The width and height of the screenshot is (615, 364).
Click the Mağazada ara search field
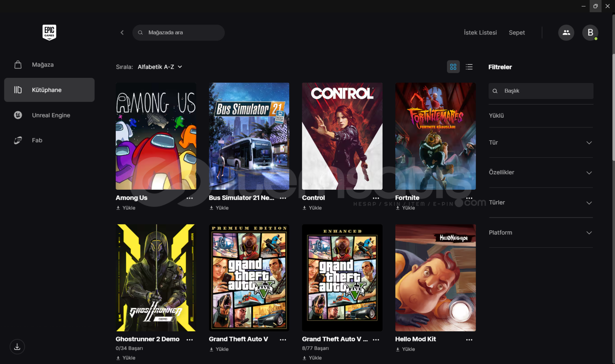click(x=178, y=33)
